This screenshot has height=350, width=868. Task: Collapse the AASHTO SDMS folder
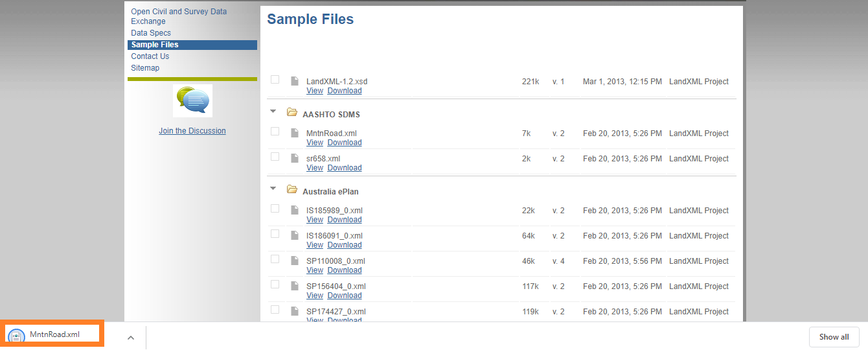coord(273,111)
